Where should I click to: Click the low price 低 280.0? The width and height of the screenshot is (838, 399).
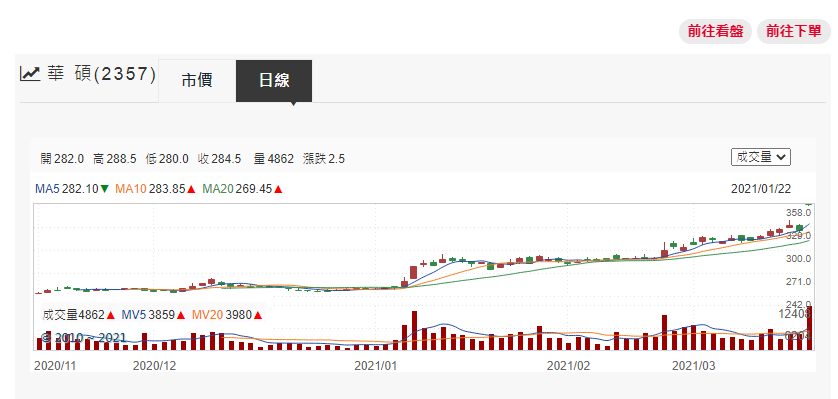pos(166,159)
